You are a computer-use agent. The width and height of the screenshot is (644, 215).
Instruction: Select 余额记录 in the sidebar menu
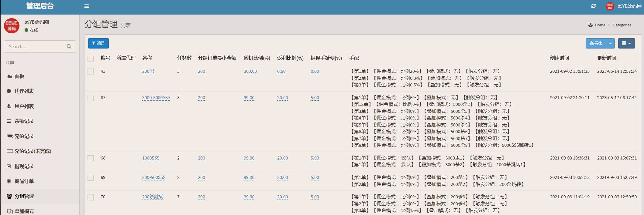[24, 121]
